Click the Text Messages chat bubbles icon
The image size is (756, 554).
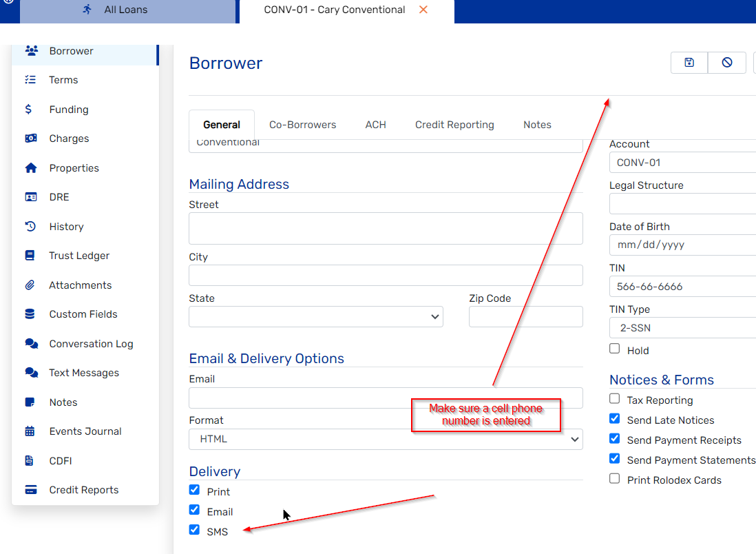point(32,373)
